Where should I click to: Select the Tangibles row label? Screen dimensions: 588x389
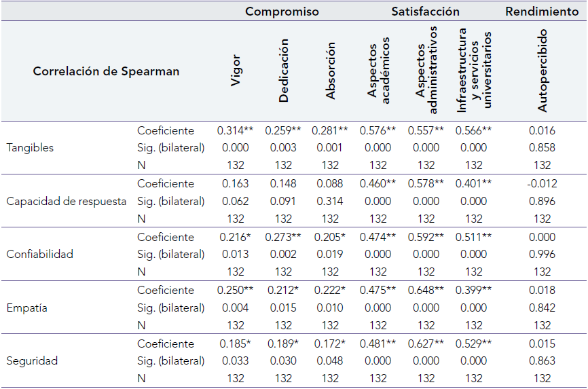point(30,148)
